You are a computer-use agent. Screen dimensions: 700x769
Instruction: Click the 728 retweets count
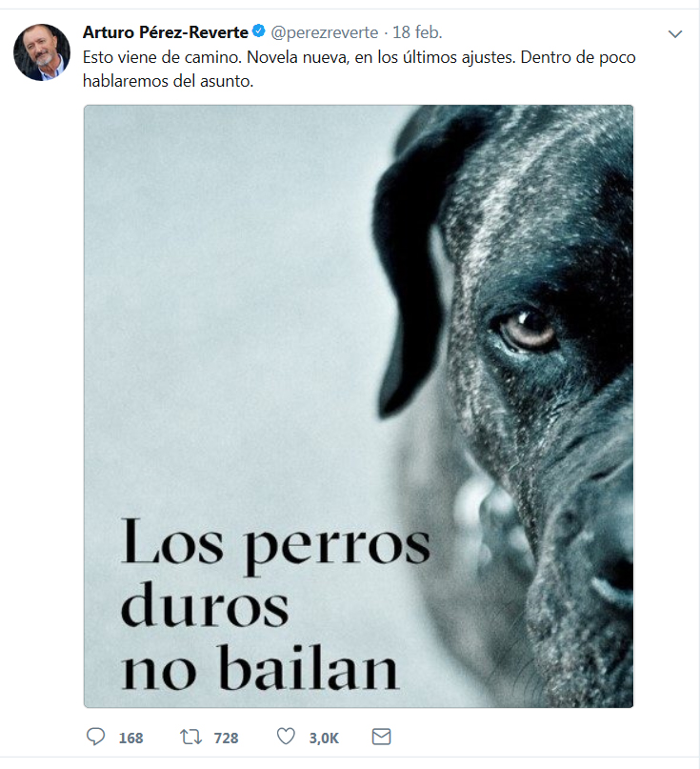pos(226,739)
